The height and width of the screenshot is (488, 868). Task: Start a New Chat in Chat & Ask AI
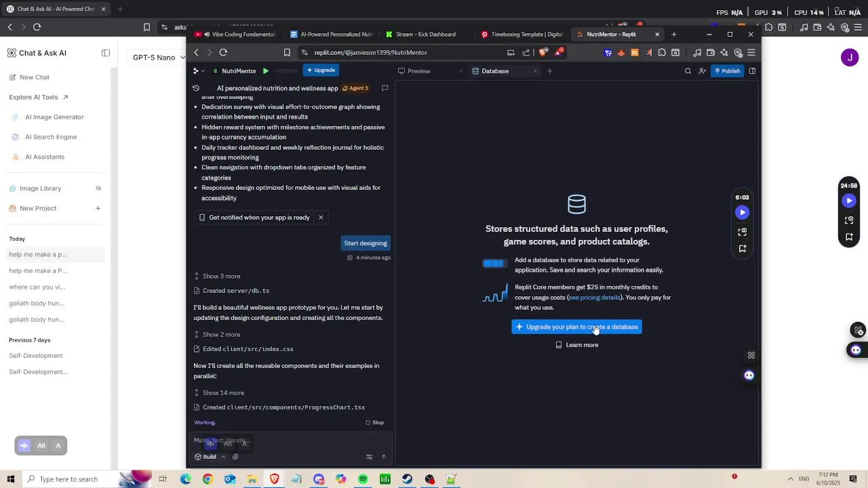(29, 77)
